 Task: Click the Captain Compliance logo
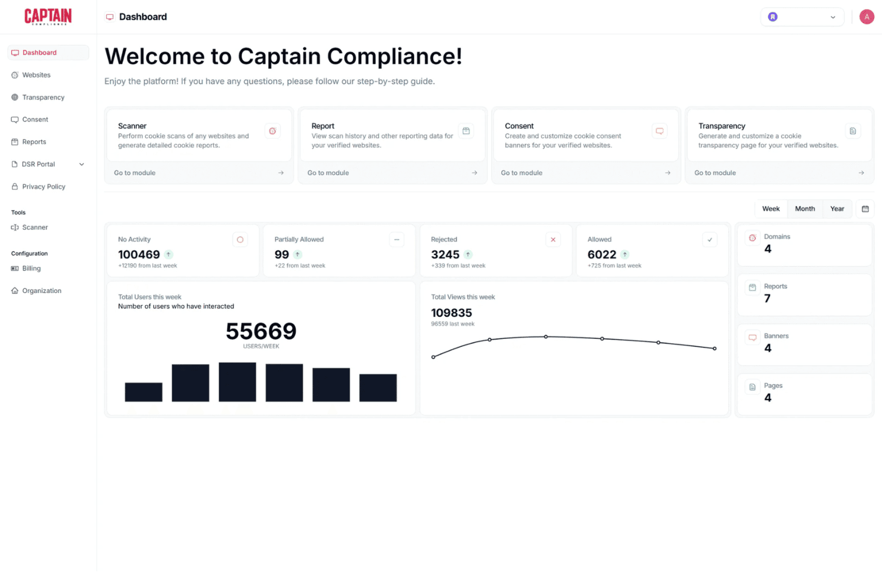(48, 17)
